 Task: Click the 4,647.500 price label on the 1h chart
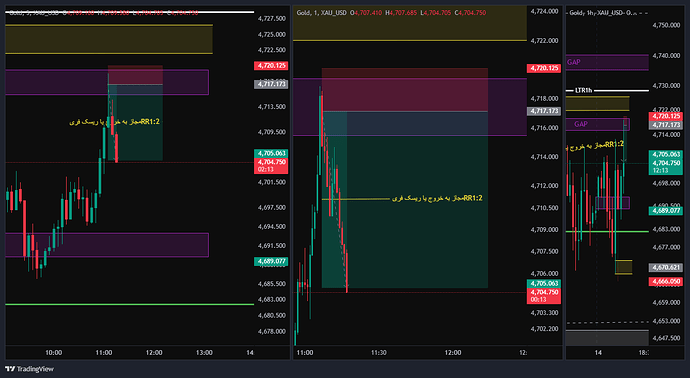pos(666,338)
